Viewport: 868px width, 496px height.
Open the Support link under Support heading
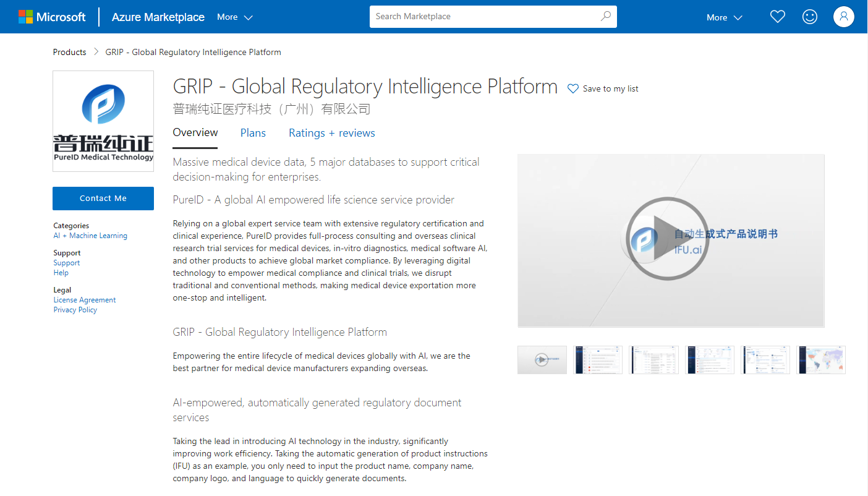coord(67,263)
